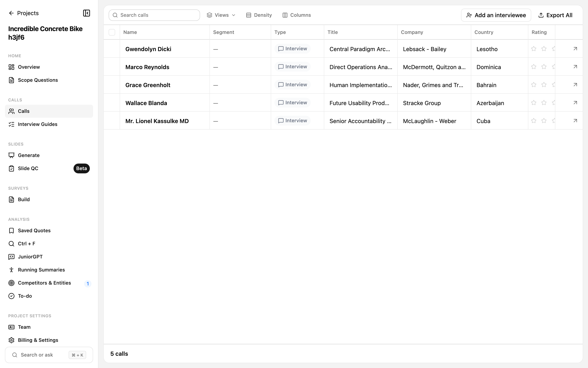This screenshot has width=588, height=368.
Task: Click the Competitors & Entities count badge
Action: tap(88, 284)
